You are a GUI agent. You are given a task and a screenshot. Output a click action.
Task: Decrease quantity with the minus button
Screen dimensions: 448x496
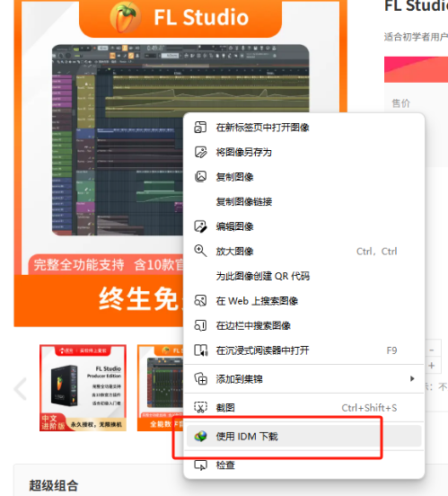432,350
